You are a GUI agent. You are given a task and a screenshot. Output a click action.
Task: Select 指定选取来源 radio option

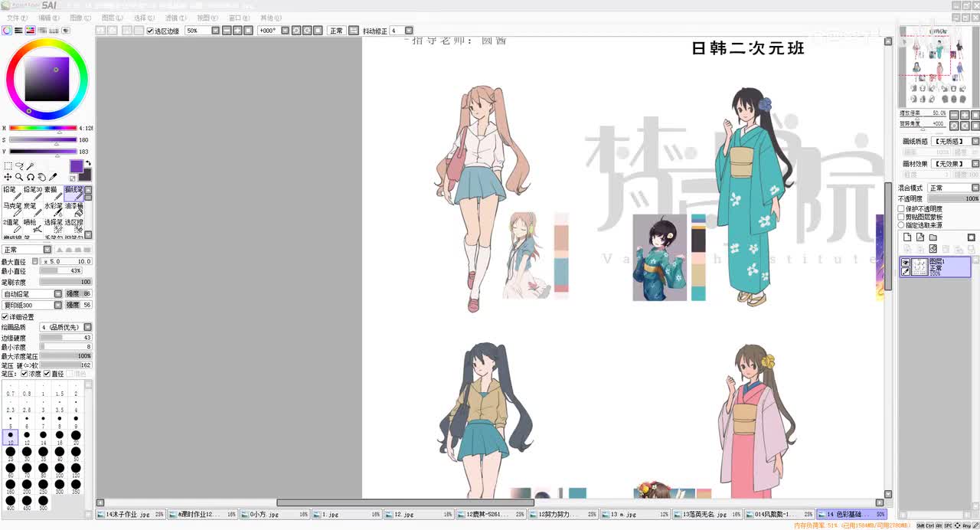click(x=901, y=225)
